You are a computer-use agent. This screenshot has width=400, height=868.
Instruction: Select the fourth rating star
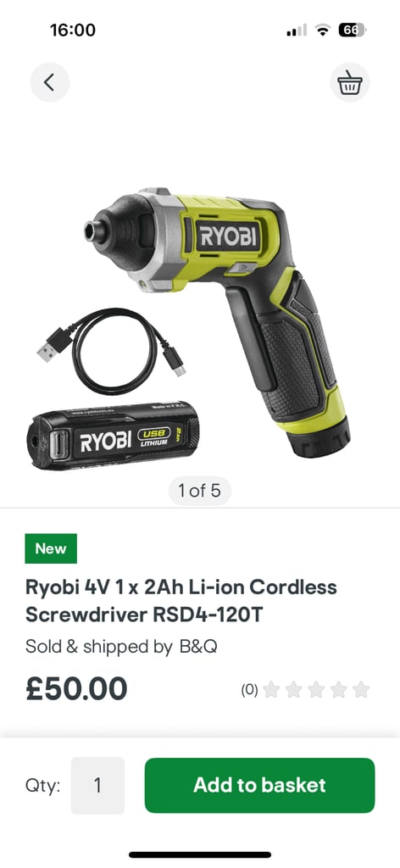[339, 689]
